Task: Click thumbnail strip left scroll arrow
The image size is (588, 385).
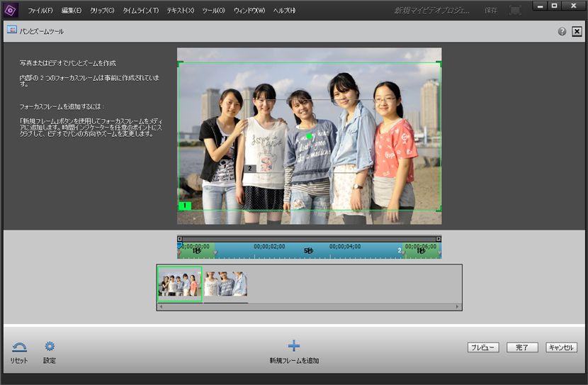Action: coord(161,306)
